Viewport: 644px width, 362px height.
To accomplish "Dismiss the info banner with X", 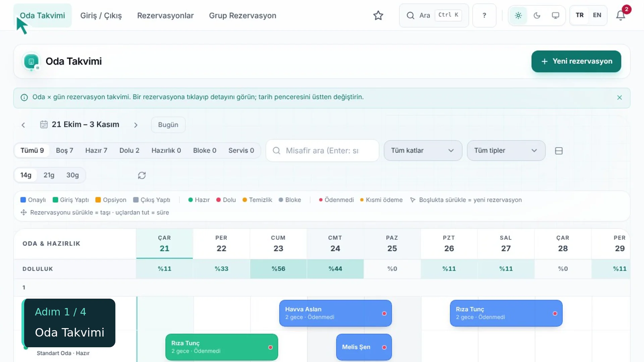I will click(x=620, y=98).
